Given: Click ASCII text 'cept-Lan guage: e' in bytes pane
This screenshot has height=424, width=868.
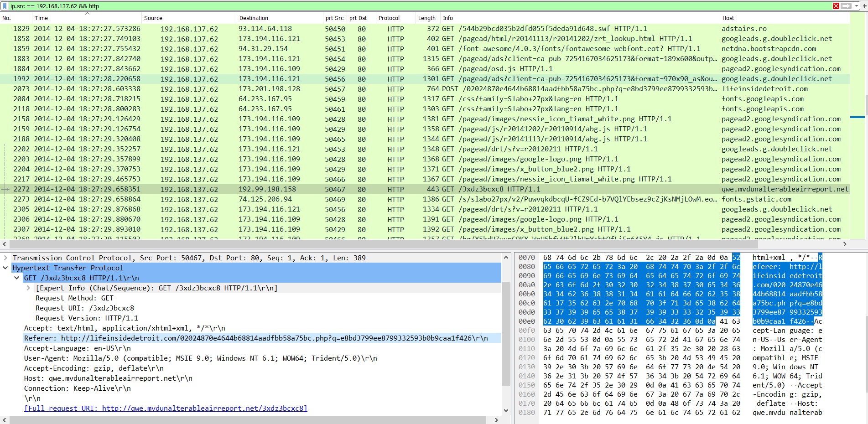Looking at the screenshot, I should (787, 331).
